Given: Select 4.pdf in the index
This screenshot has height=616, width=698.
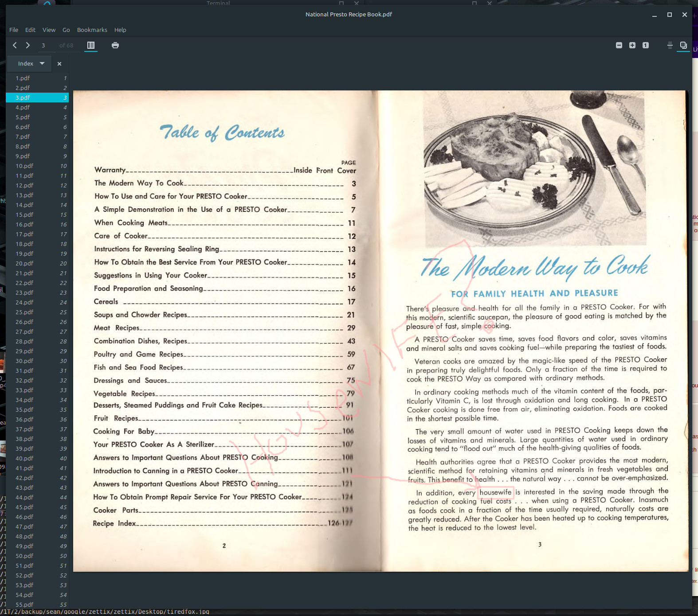Looking at the screenshot, I should [x=37, y=108].
